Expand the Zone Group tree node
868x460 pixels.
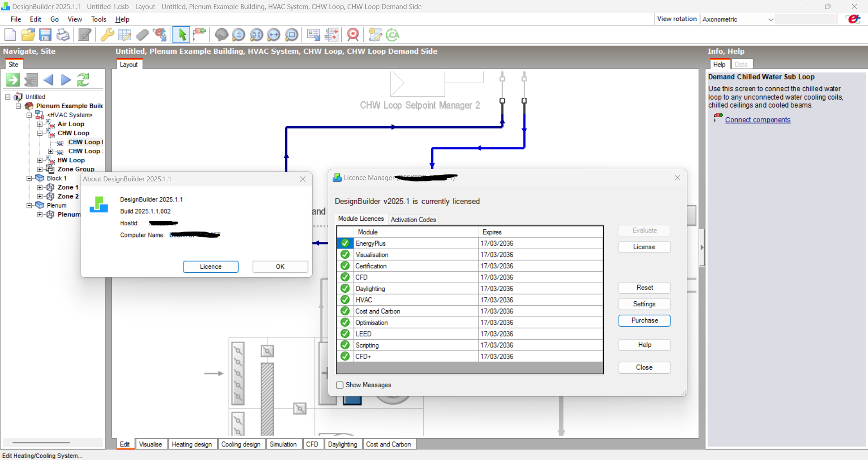click(x=40, y=169)
